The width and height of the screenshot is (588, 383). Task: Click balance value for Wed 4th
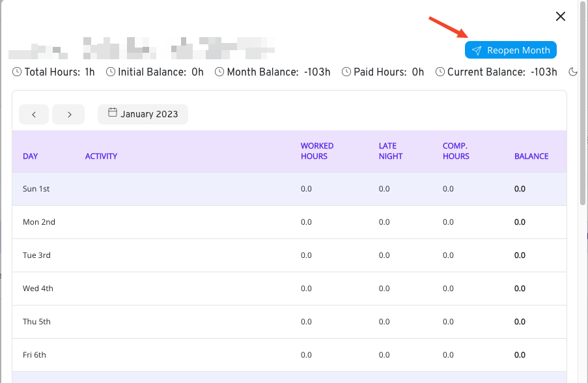pyautogui.click(x=520, y=289)
